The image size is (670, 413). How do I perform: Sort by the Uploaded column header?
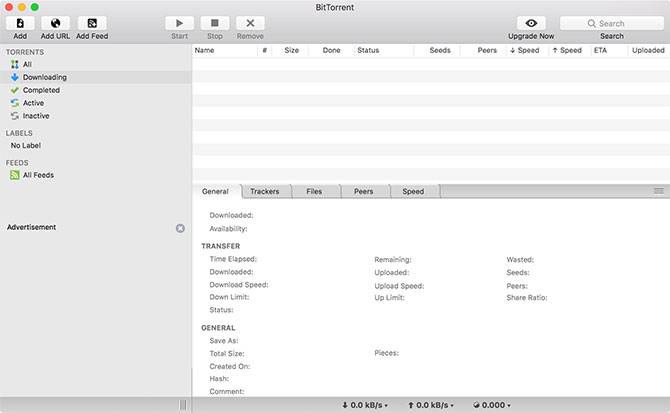point(649,50)
